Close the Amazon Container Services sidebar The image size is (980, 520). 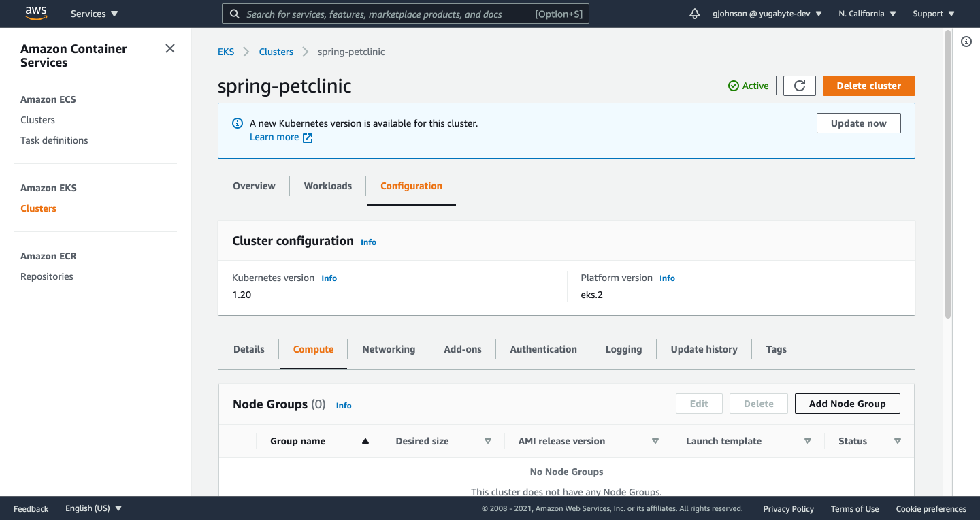[x=169, y=48]
